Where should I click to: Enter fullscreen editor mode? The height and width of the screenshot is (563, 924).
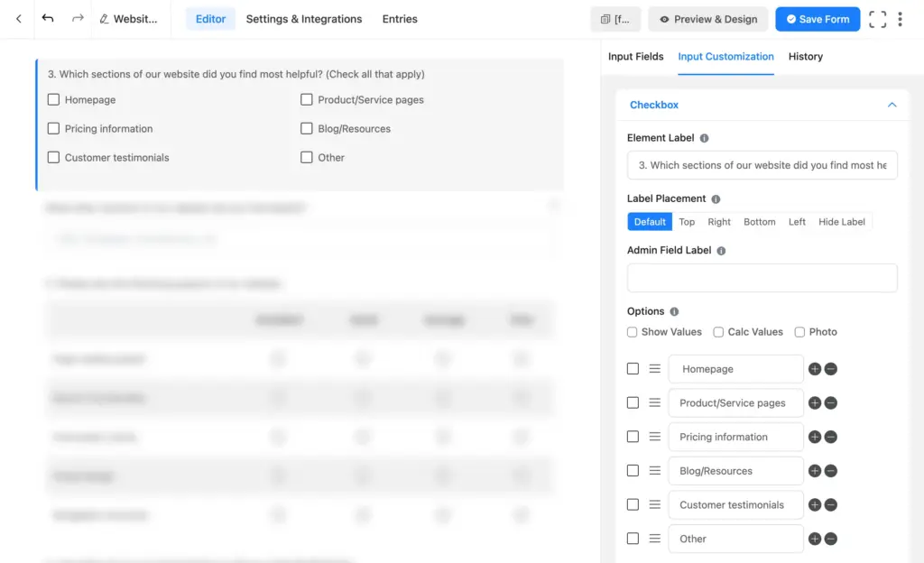click(x=877, y=19)
